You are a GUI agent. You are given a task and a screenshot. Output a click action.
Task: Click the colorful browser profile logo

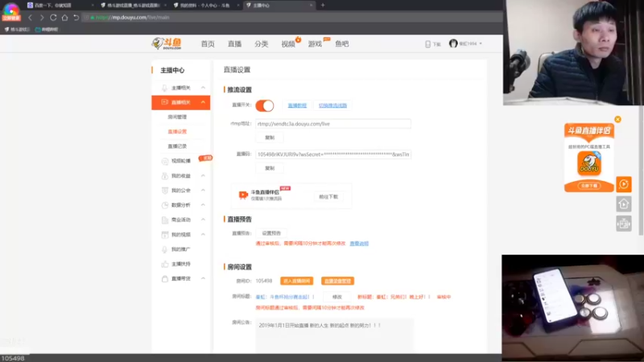point(11,11)
